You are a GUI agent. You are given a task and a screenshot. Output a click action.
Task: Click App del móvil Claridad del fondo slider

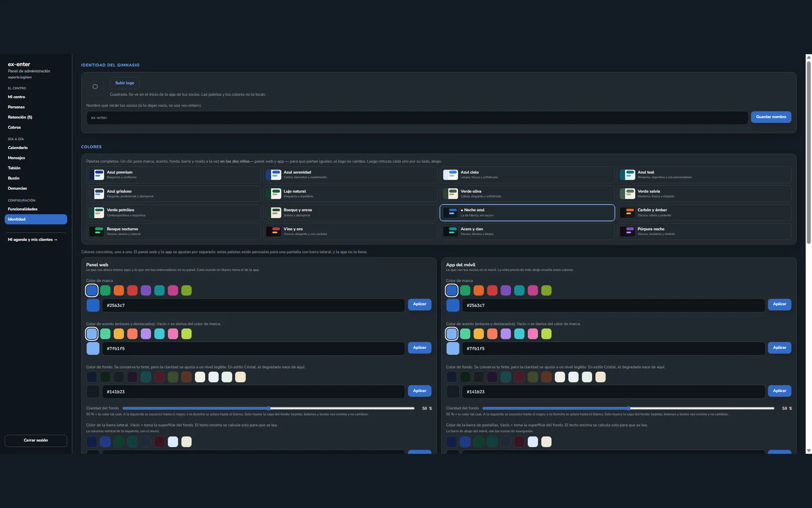tap(628, 408)
